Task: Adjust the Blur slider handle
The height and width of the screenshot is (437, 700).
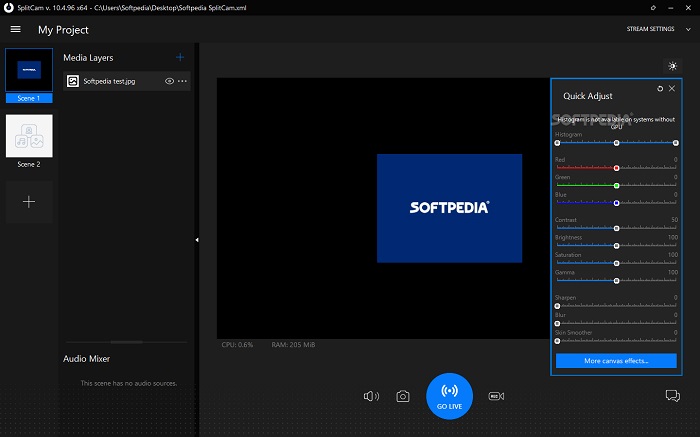Action: pos(557,324)
